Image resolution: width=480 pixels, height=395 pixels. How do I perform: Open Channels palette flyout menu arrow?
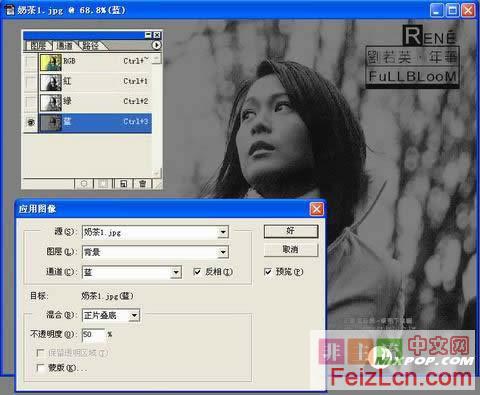[x=156, y=45]
